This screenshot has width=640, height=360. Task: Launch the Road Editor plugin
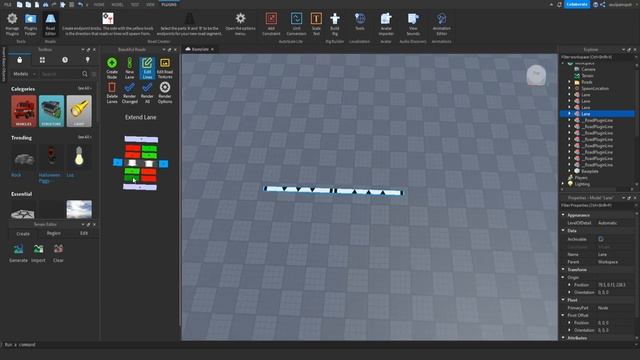pos(50,24)
